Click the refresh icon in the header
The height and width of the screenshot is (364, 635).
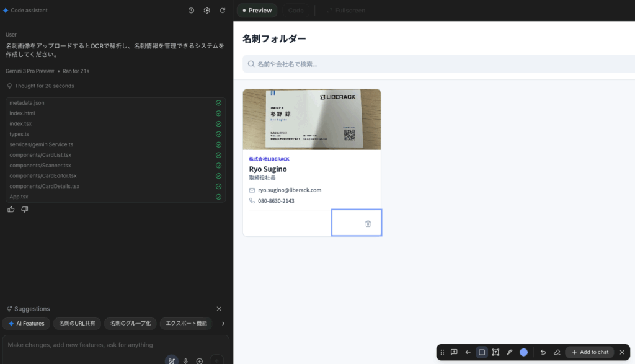(x=223, y=11)
